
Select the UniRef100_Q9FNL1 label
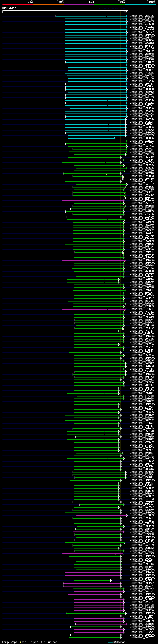click(142, 70)
